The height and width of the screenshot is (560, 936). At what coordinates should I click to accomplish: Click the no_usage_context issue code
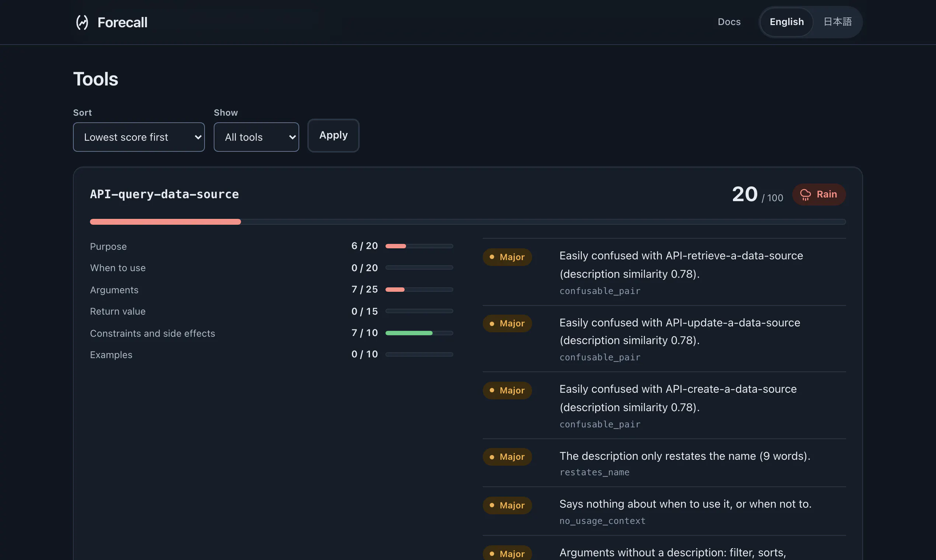point(603,521)
